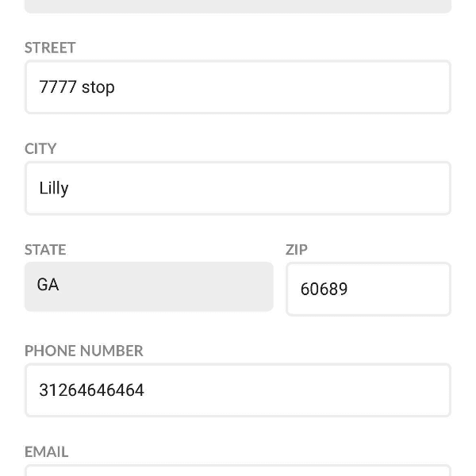The image size is (476, 476).
Task: Select the Phone Number input field
Action: coord(238,390)
